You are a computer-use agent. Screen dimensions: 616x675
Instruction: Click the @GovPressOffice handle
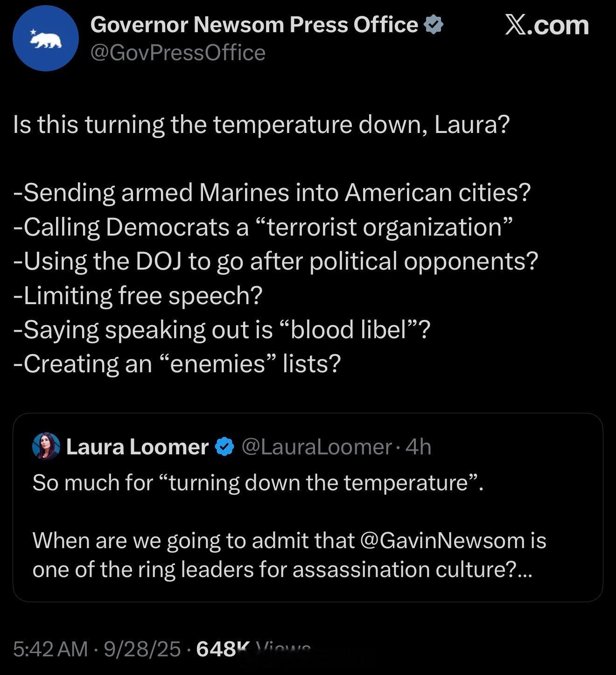coord(178,53)
